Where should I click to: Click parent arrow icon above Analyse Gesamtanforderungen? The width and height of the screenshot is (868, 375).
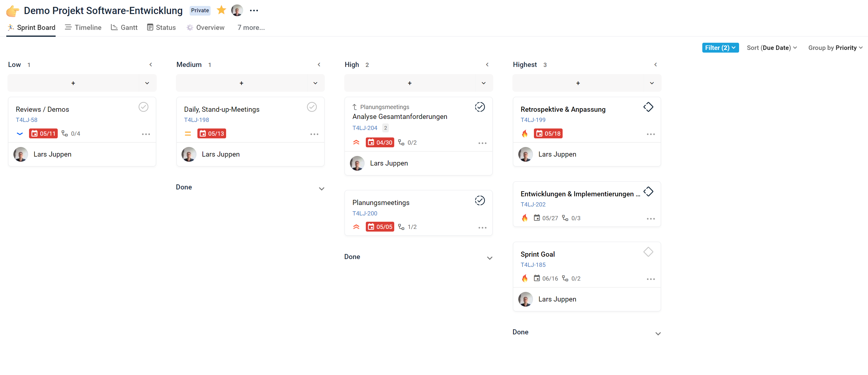point(354,107)
